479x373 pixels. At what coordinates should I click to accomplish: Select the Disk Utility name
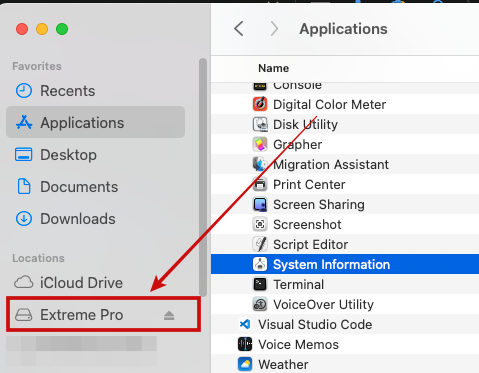coord(305,125)
